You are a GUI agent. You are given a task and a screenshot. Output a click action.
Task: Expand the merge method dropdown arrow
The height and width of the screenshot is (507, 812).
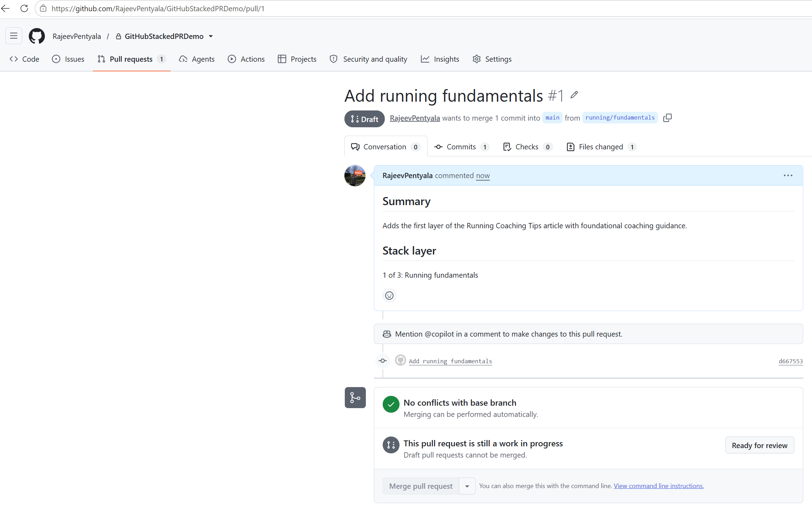click(x=467, y=486)
